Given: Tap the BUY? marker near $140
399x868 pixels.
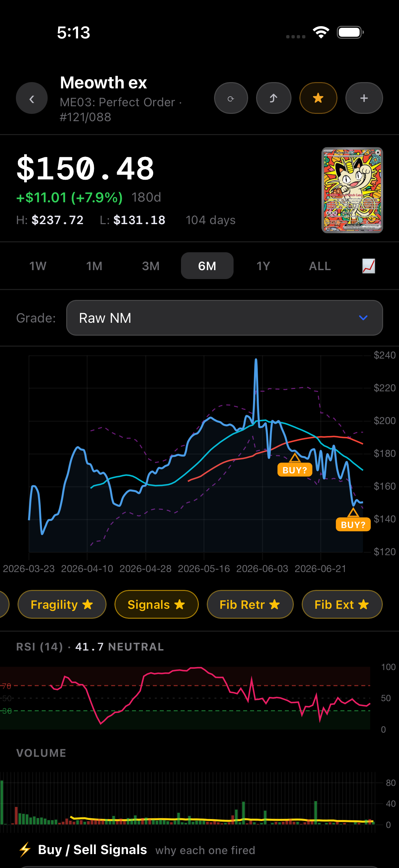Looking at the screenshot, I should (x=353, y=524).
